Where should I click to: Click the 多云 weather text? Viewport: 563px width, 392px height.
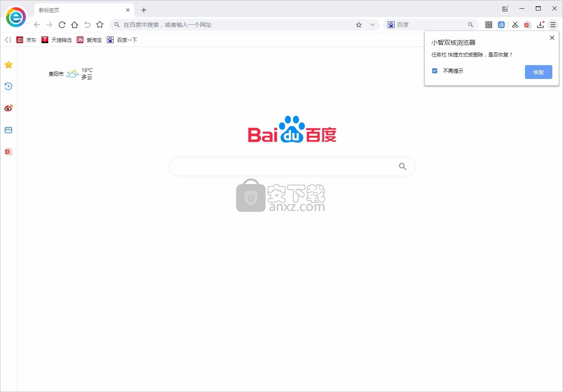point(87,77)
